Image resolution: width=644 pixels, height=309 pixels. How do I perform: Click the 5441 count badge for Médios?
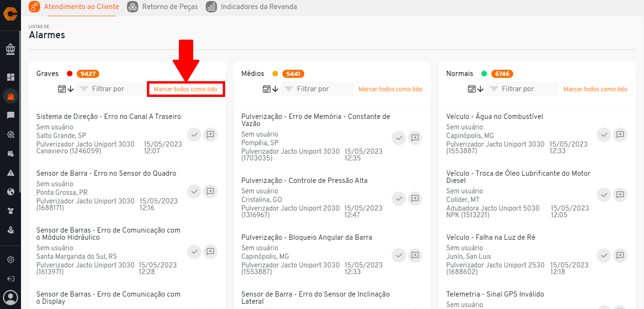point(293,74)
